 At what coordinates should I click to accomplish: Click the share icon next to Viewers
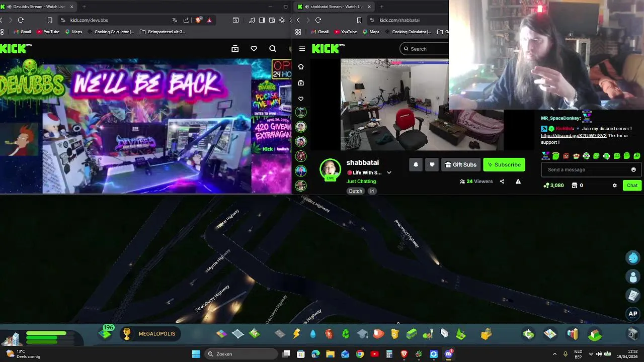point(502,182)
